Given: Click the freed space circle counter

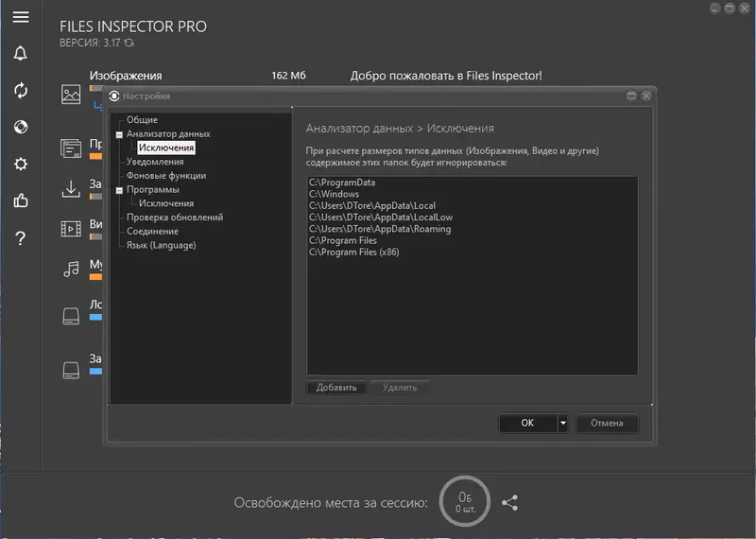Looking at the screenshot, I should coord(465,502).
